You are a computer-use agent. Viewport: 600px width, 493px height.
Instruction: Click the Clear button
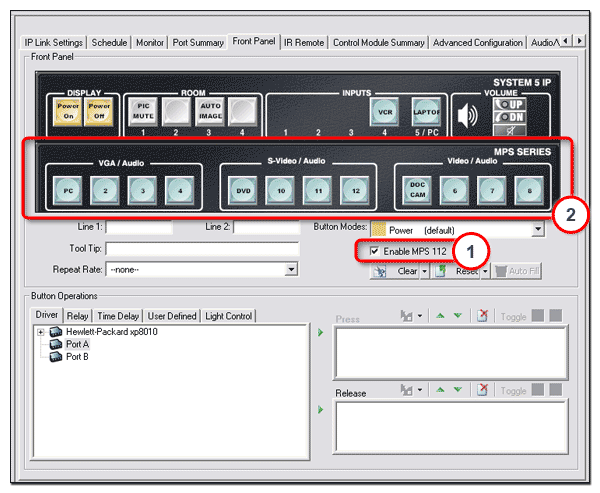coord(406,270)
